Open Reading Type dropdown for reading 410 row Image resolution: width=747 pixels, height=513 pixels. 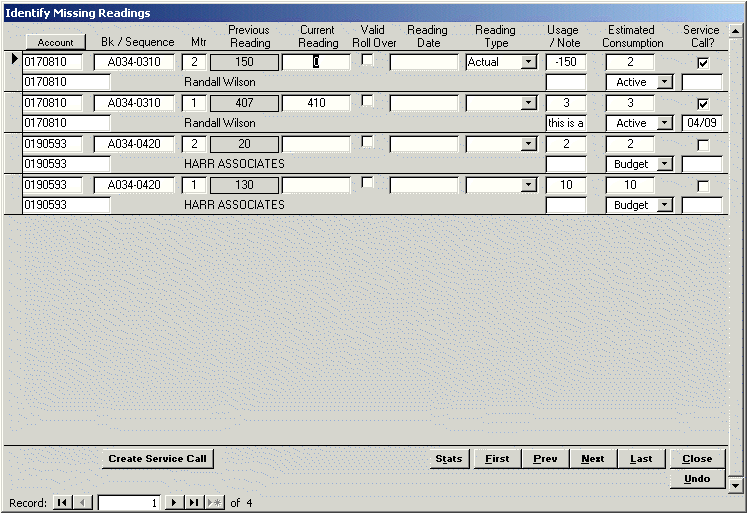coord(528,103)
